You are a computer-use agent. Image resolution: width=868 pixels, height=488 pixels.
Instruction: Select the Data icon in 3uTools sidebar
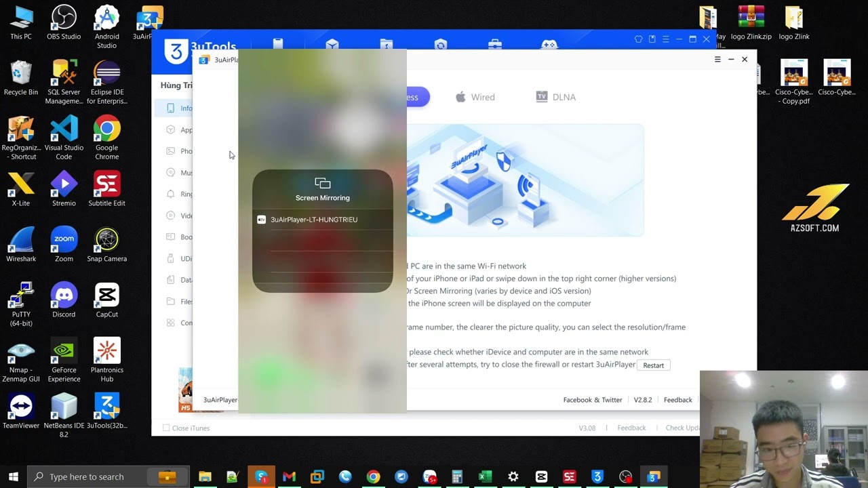170,280
